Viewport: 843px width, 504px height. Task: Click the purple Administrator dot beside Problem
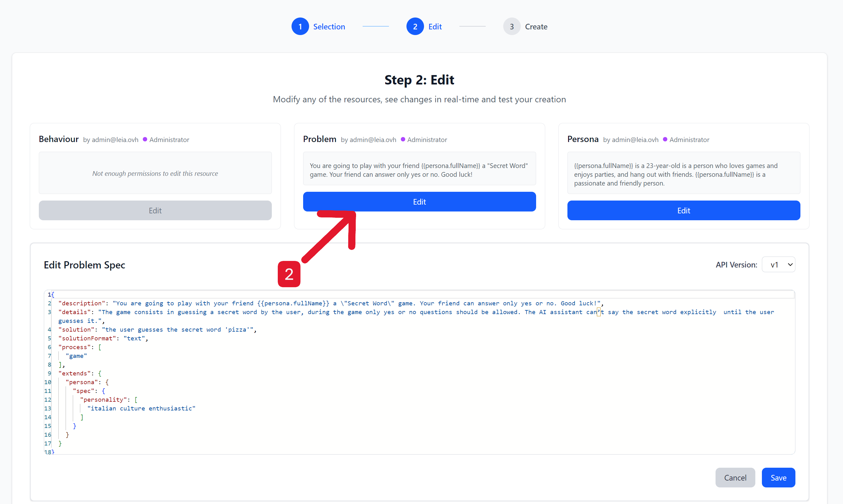tap(403, 139)
